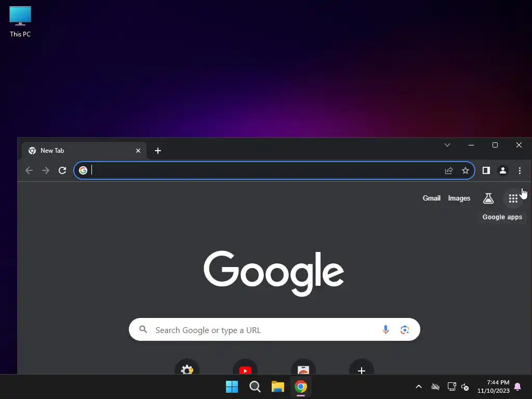Click the Google logo
The width and height of the screenshot is (532, 399).
274,273
